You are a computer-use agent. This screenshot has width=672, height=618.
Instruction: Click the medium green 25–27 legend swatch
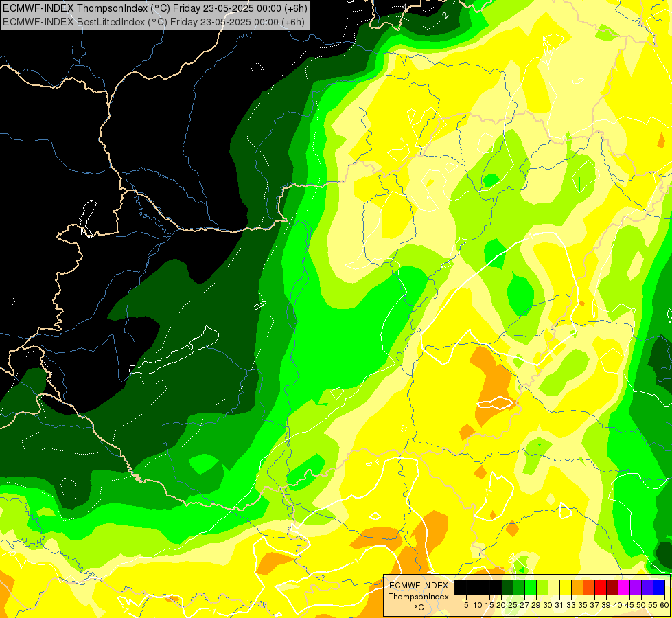pyautogui.click(x=519, y=587)
